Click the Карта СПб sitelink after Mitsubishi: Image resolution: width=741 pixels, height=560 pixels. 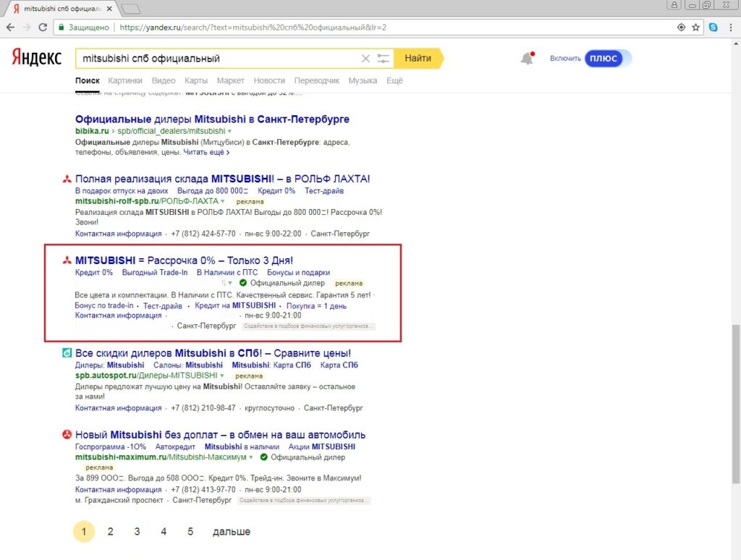click(x=339, y=365)
